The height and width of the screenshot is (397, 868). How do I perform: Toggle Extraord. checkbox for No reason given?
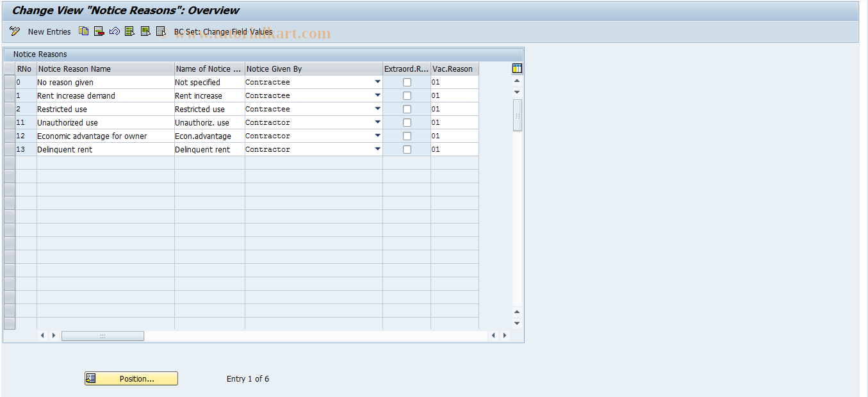point(407,82)
